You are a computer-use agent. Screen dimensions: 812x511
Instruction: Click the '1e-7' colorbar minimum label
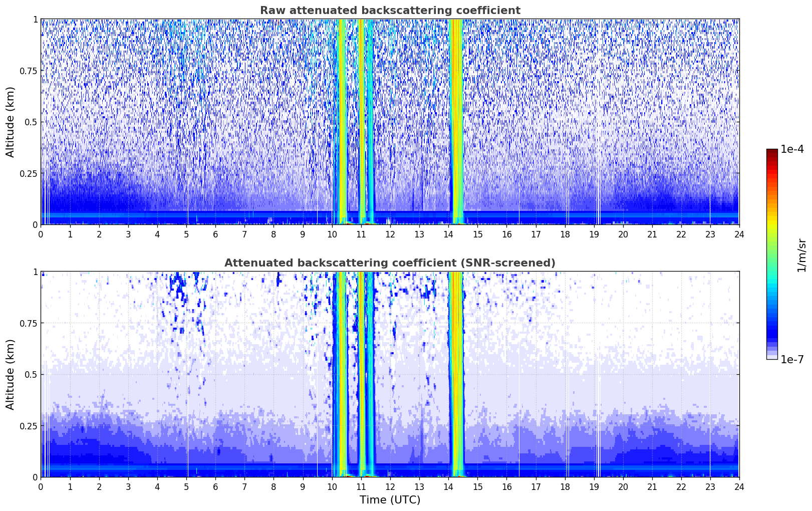click(792, 360)
